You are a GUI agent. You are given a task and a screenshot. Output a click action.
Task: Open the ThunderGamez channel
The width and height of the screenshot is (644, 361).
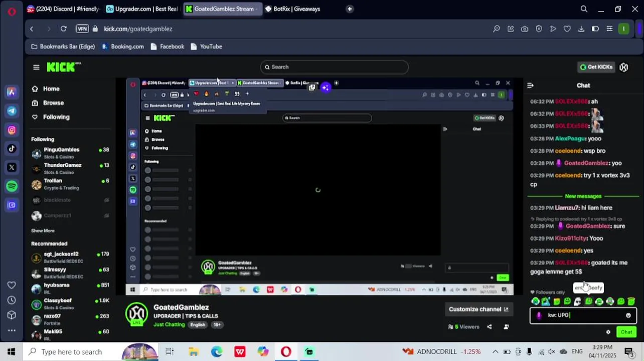[x=70, y=168]
